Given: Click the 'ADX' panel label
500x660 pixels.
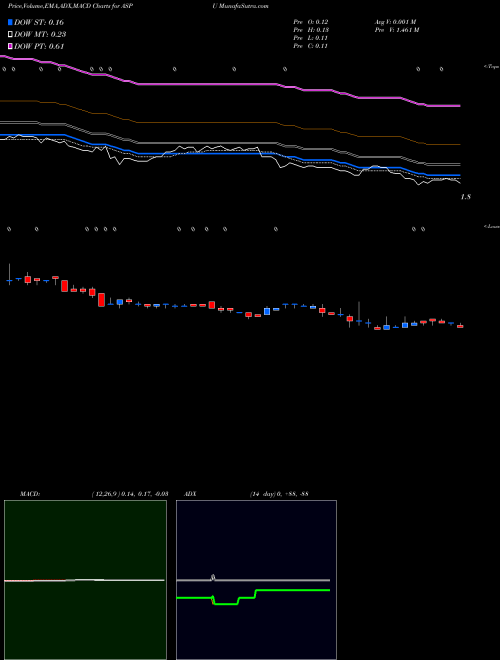Looking at the screenshot, I should (190, 494).
